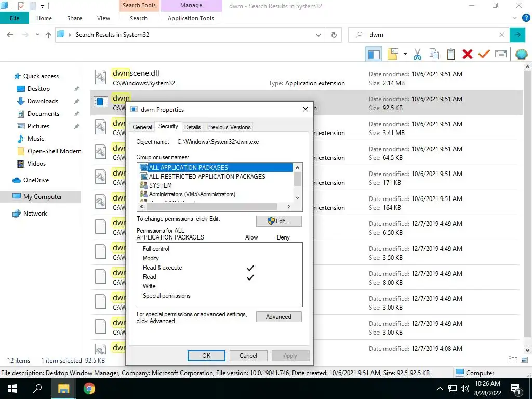Screen dimensions: 532x399
Task: Click the red X Delete icon
Action: (x=468, y=54)
